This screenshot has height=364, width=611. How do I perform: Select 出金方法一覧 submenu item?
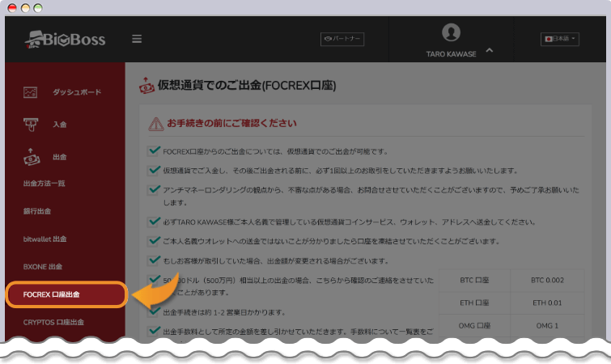[44, 184]
